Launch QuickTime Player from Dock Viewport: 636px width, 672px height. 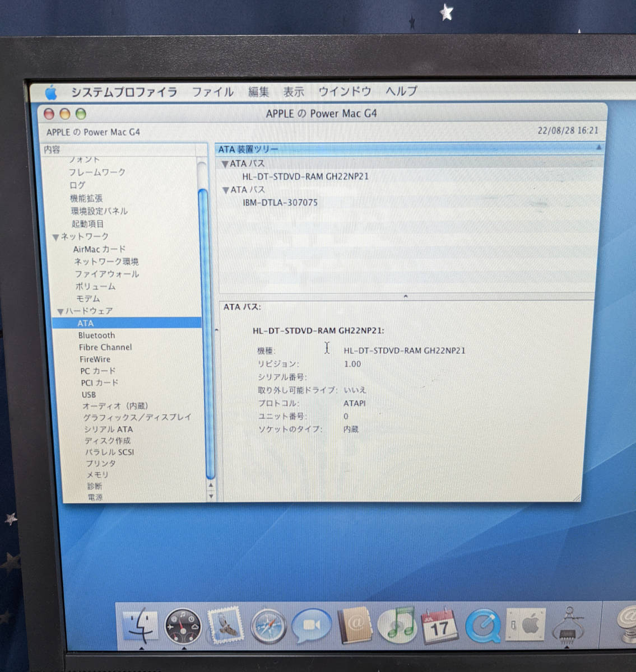pos(483,626)
